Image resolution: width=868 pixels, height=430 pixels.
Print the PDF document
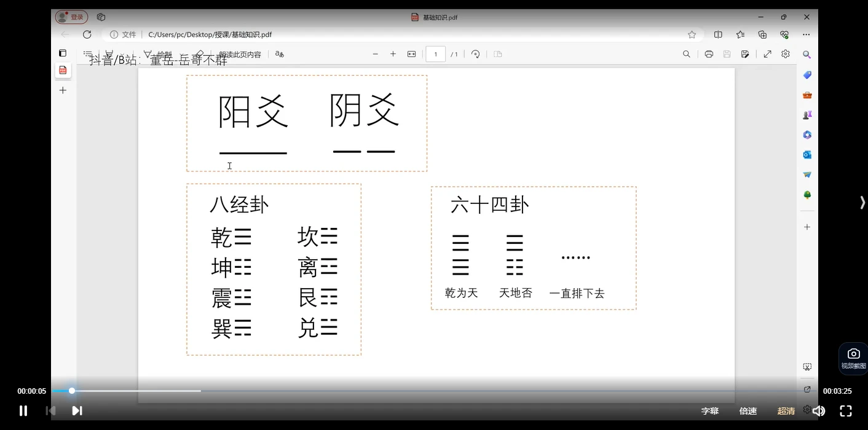pyautogui.click(x=709, y=54)
